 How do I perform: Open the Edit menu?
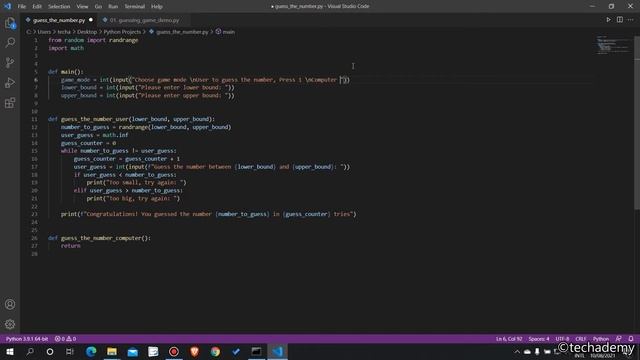tap(37, 7)
